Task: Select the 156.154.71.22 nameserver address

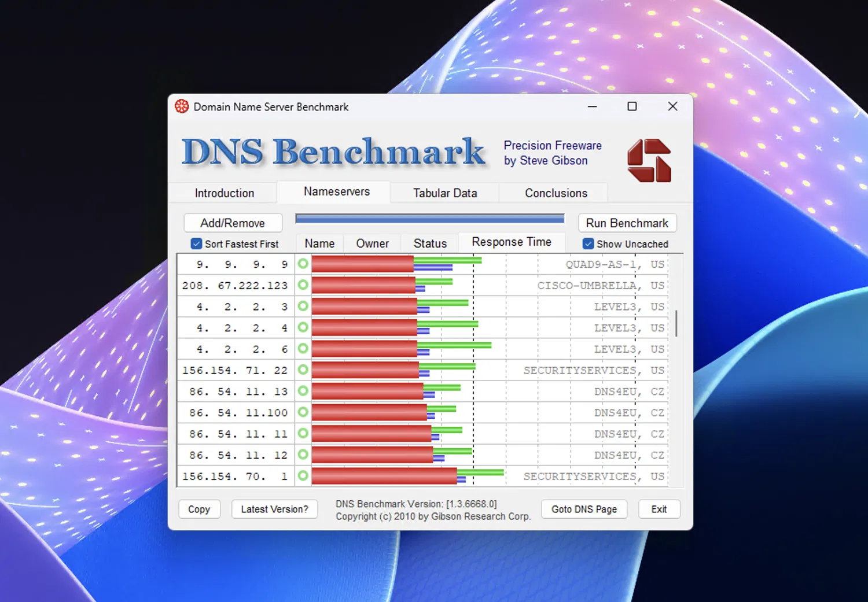Action: click(x=235, y=370)
